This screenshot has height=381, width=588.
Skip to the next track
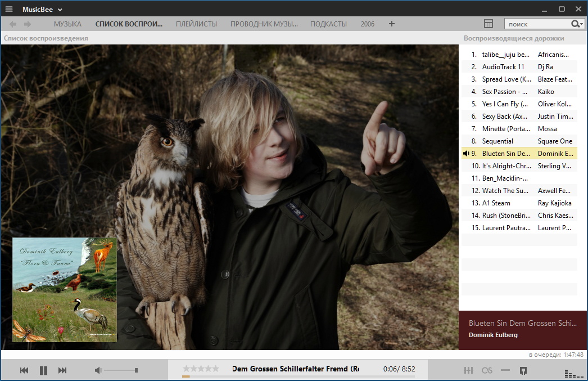point(62,370)
